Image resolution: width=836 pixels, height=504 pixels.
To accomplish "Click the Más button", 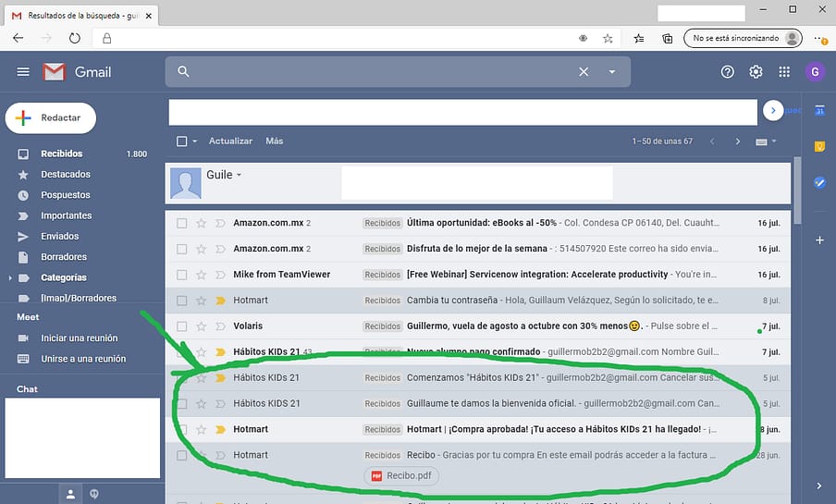I will pyautogui.click(x=275, y=141).
